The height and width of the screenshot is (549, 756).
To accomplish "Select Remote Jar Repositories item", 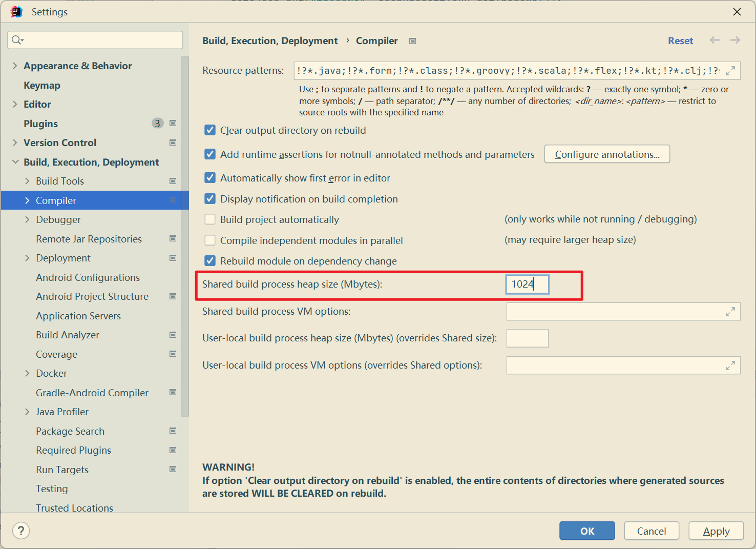I will 89,239.
